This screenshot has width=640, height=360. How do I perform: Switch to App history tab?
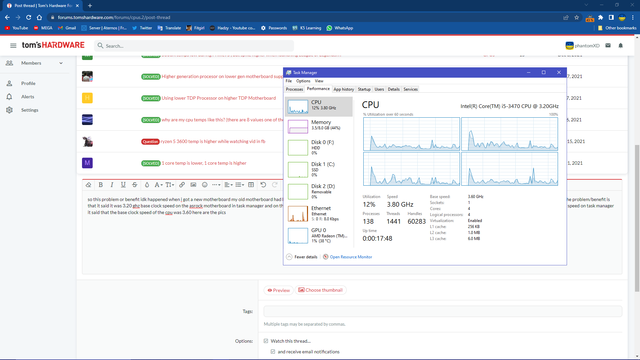[344, 89]
